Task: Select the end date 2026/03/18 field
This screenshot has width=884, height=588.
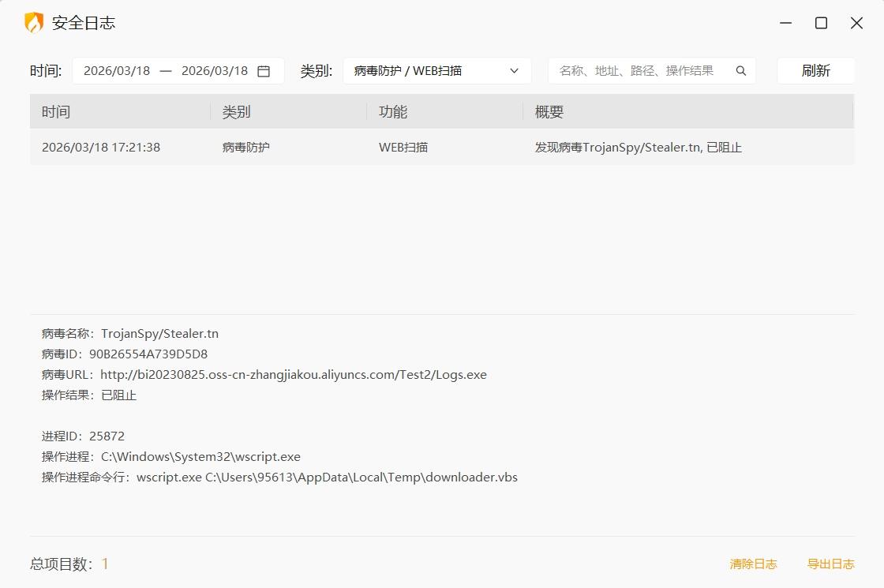Action: pos(215,71)
